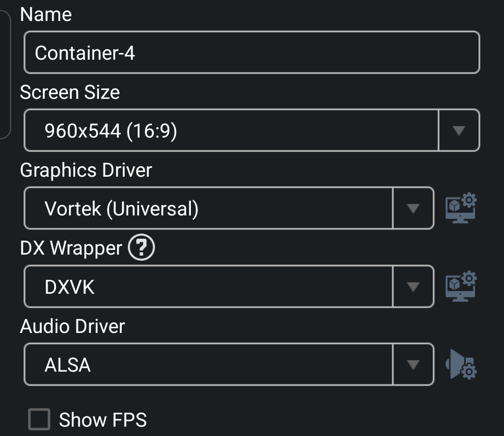Expand Screen Size dropdown arrow
Screen dimensions: 504x436
pos(459,131)
